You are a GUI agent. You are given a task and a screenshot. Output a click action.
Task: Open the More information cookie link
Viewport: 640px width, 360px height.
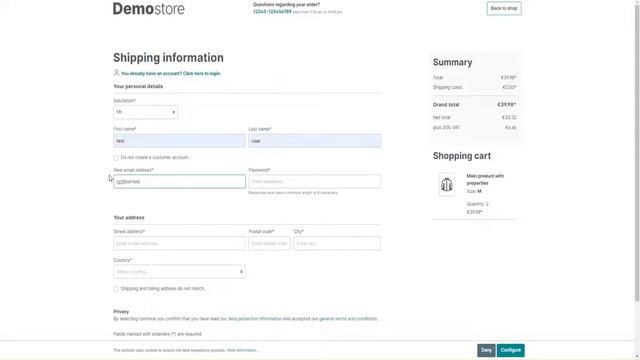pos(242,350)
